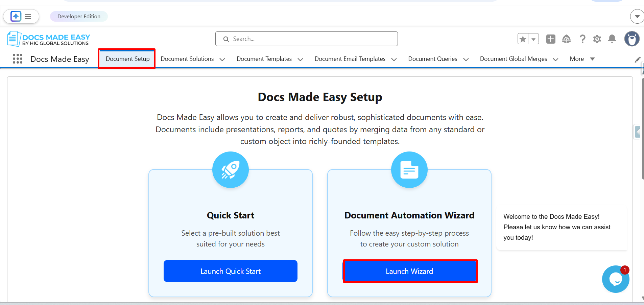Open the App Launcher dots grid
This screenshot has width=644, height=305.
[x=18, y=59]
